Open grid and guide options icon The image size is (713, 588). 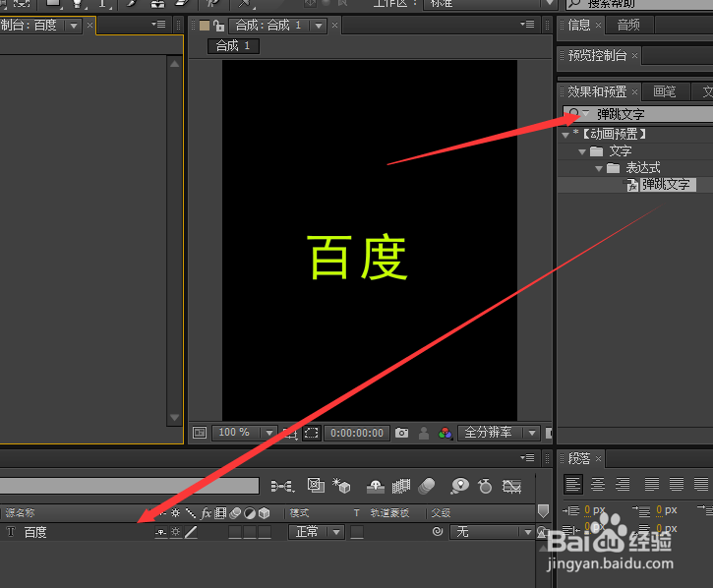[x=290, y=433]
